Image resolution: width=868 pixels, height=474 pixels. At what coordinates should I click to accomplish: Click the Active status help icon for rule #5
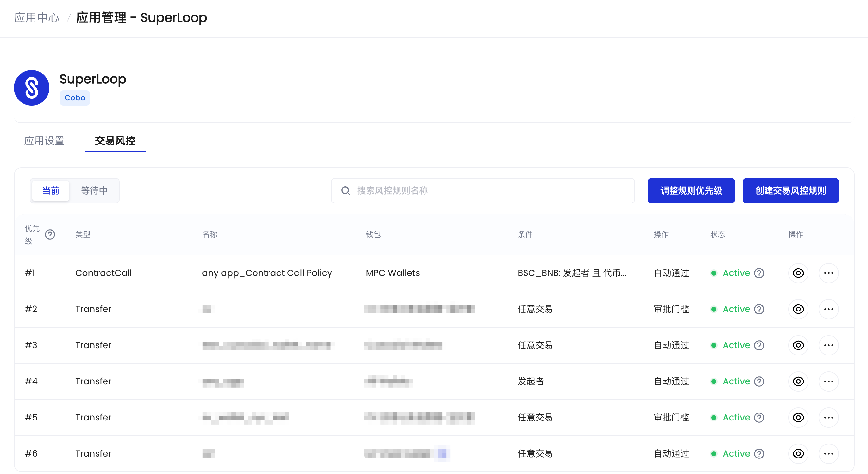[759, 417]
